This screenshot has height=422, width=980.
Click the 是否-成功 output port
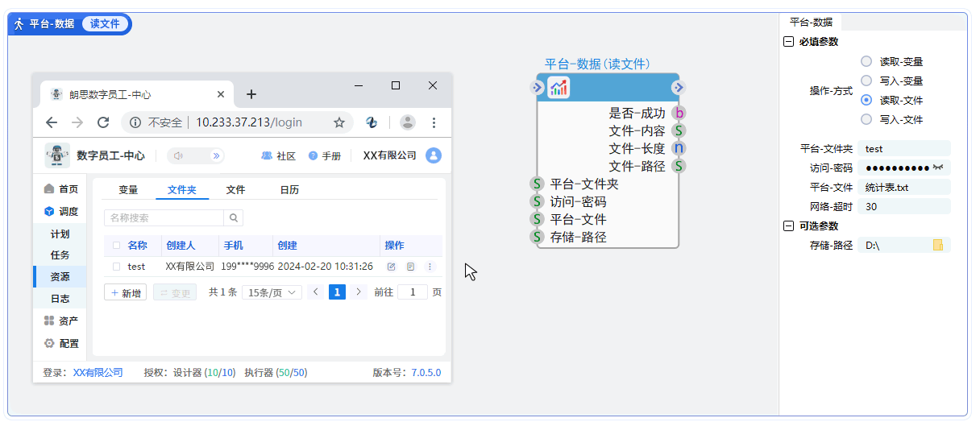(x=679, y=114)
